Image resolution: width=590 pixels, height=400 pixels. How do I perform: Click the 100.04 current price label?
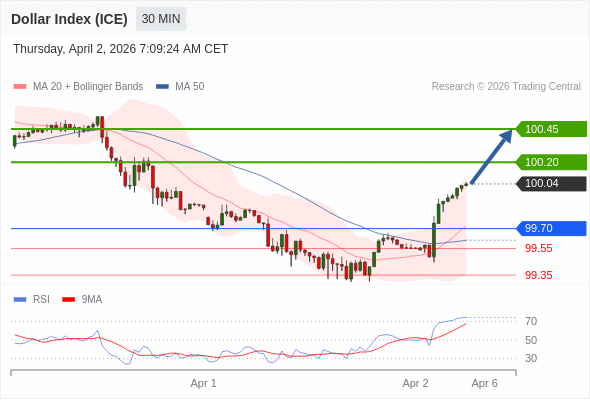[551, 183]
